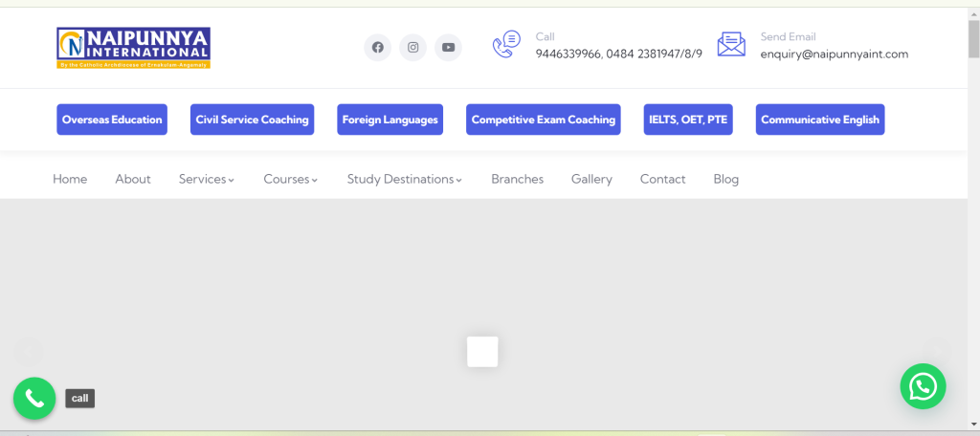Click the Communicative English button

coord(820,120)
